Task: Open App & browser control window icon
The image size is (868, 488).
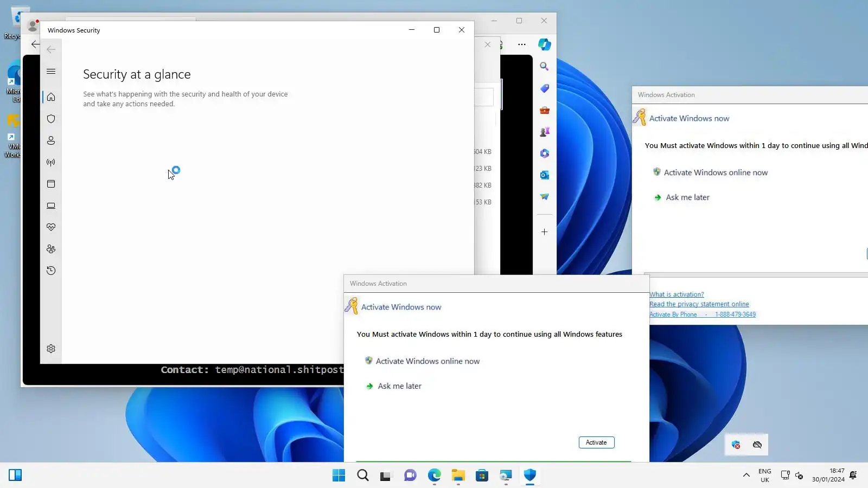Action: [x=51, y=184]
